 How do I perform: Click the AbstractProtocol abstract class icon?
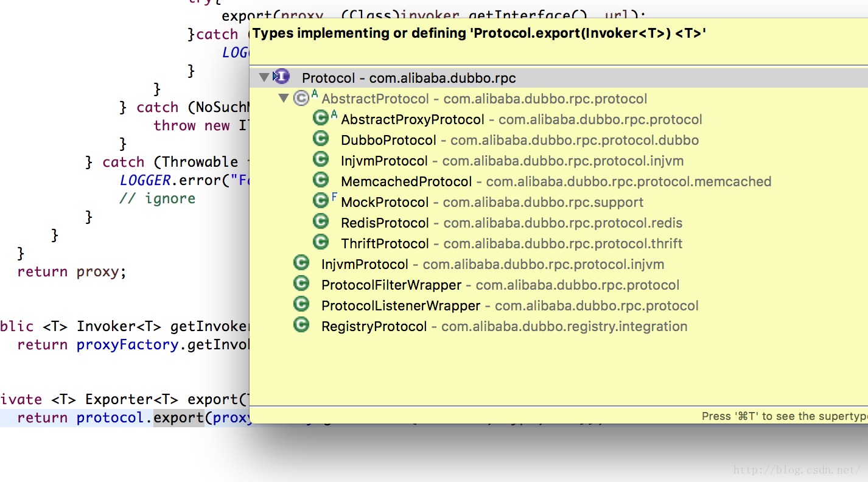click(x=301, y=98)
